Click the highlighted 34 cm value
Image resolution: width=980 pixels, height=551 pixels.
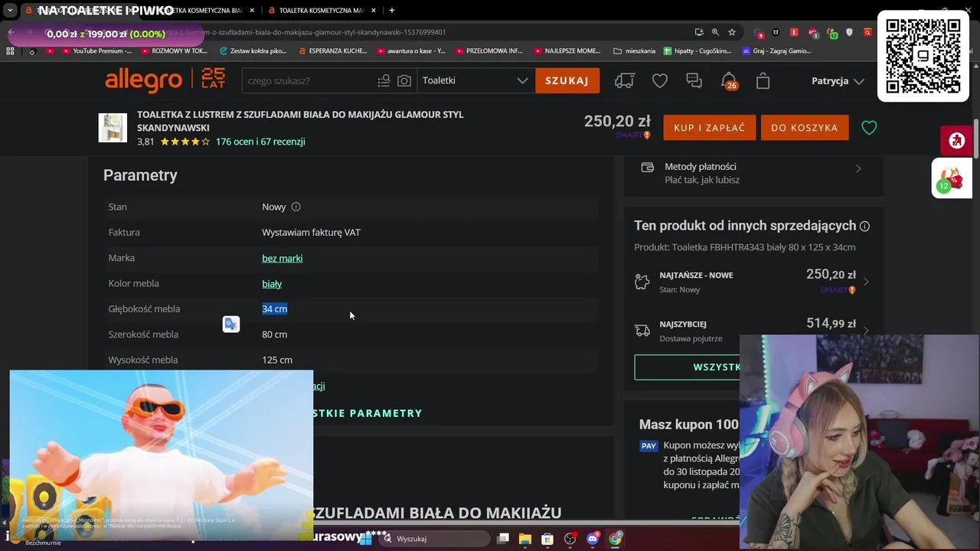[x=275, y=309]
